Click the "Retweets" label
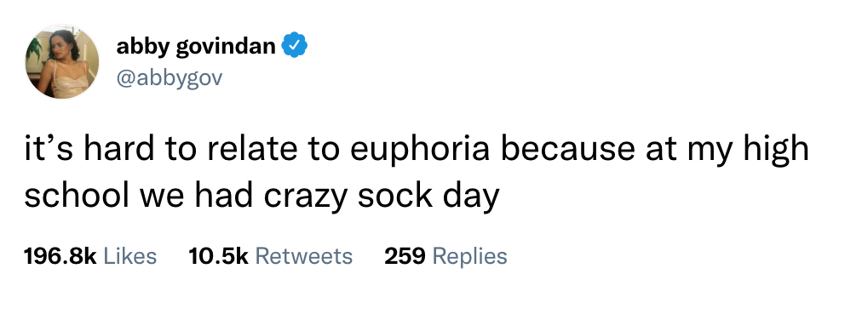This screenshot has width=868, height=320. tap(304, 256)
